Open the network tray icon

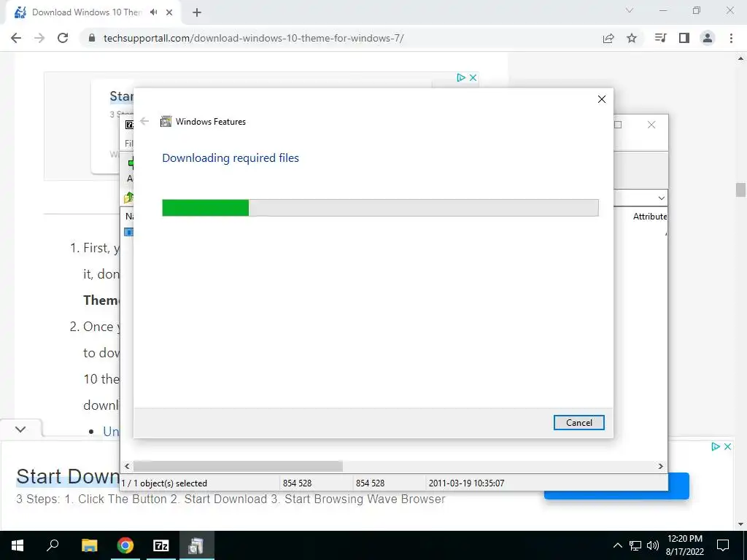[635, 545]
